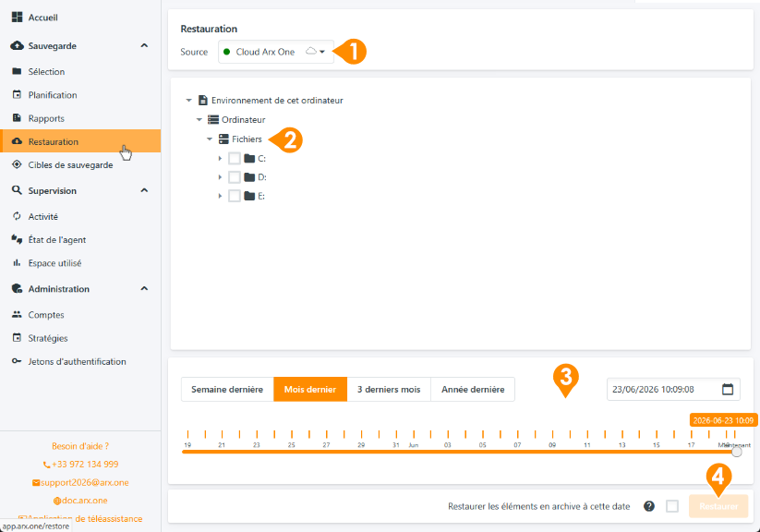The image size is (760, 532).
Task: Select the 3 derniers mois range
Action: click(x=389, y=389)
